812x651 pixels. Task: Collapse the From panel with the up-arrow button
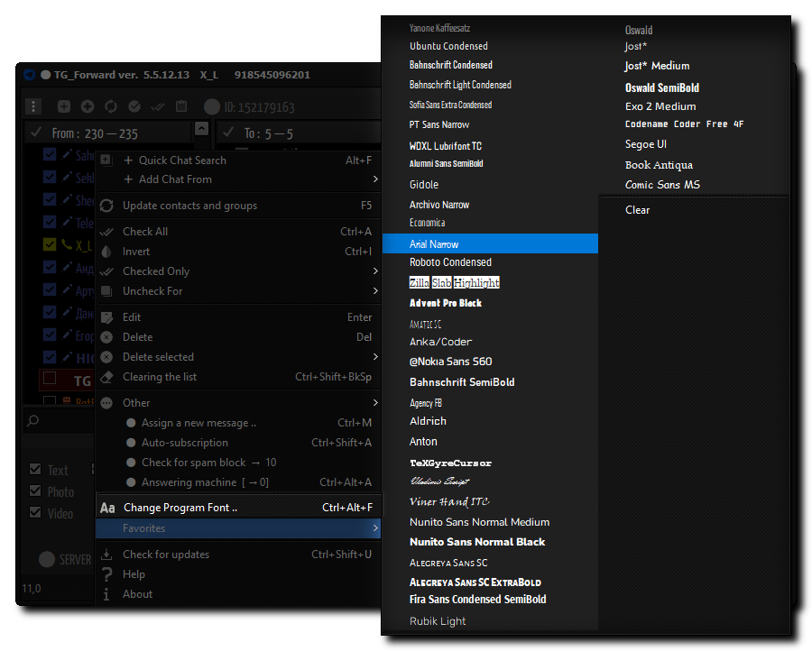[x=201, y=128]
